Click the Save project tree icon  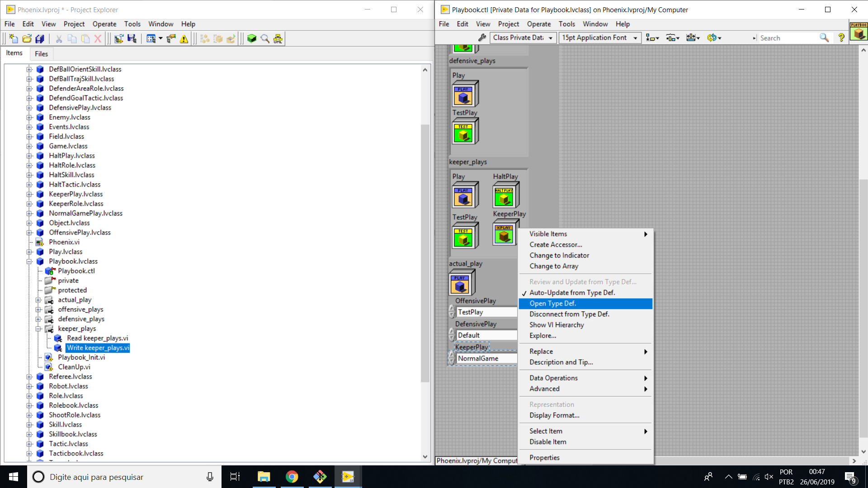click(132, 39)
